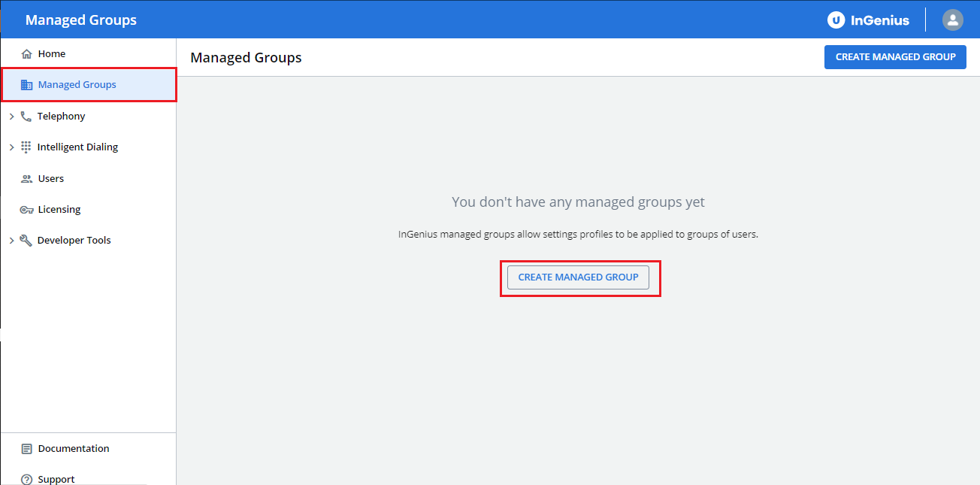The width and height of the screenshot is (980, 485).
Task: Click the Intelligent Dialing keypad icon
Action: pos(26,147)
